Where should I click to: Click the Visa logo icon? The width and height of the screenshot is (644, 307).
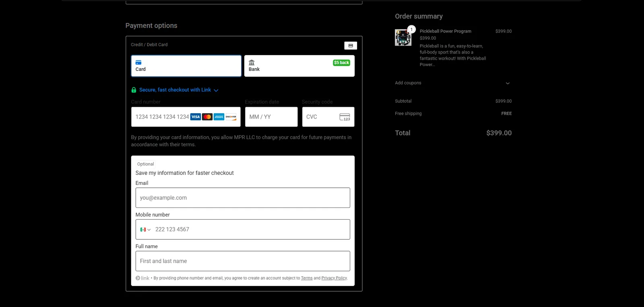coord(196,117)
